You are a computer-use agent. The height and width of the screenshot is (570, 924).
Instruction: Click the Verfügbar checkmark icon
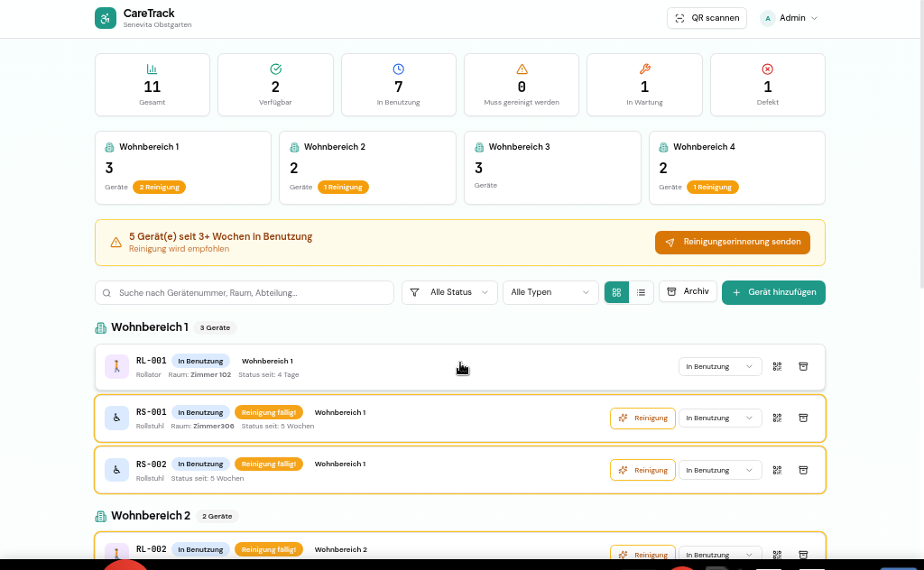click(275, 69)
